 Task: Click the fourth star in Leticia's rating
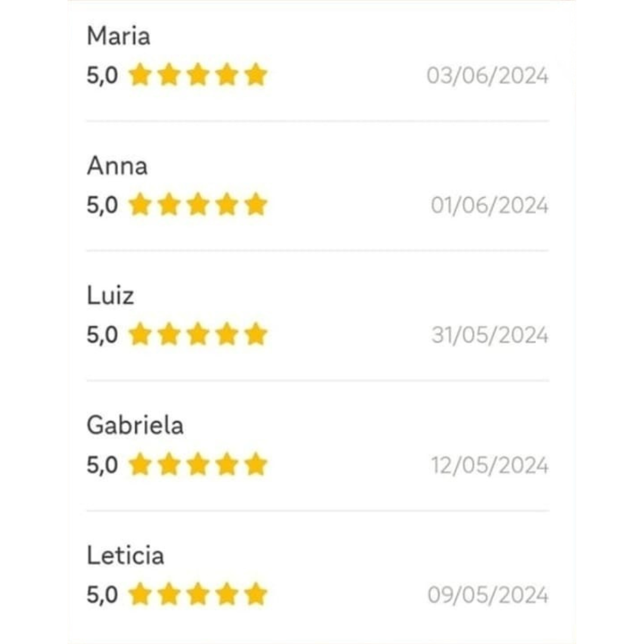(x=227, y=595)
